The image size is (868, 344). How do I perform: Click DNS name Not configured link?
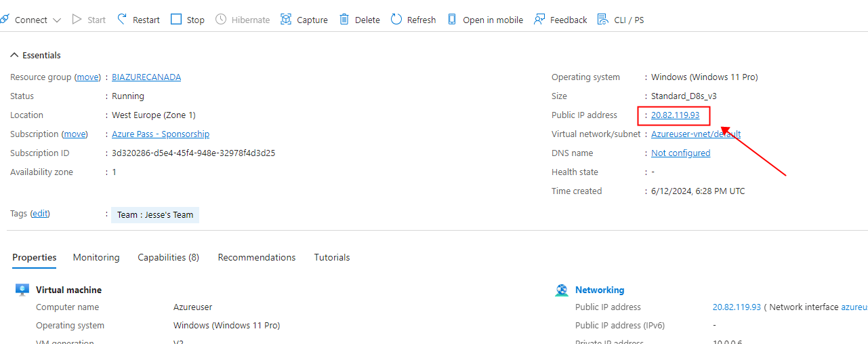pos(680,153)
